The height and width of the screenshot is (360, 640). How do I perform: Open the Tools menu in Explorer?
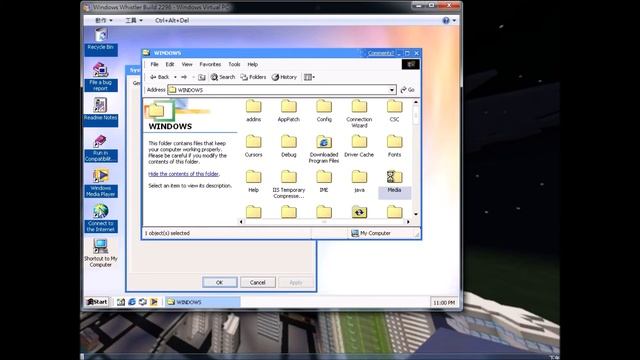(x=234, y=64)
